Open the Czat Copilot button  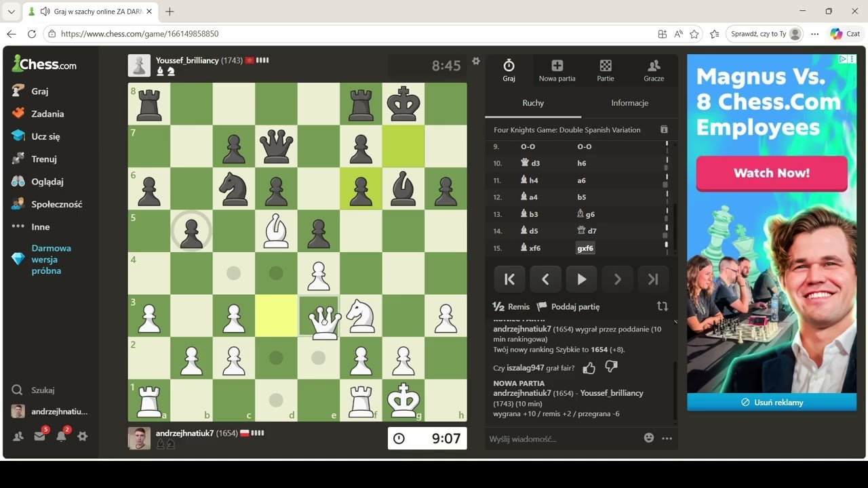pos(845,34)
